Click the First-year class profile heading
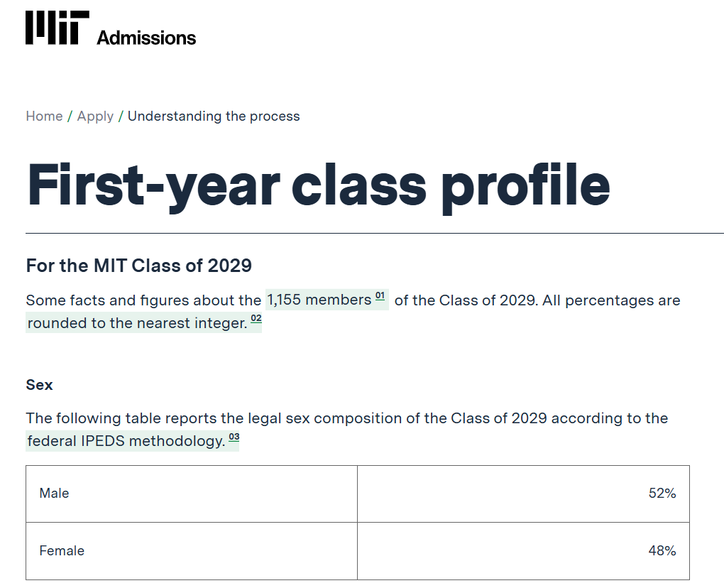724x588 pixels. (317, 185)
